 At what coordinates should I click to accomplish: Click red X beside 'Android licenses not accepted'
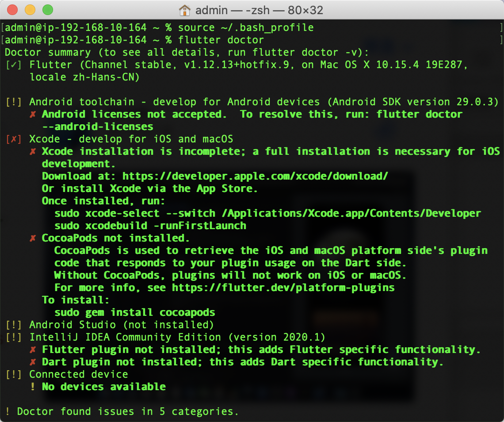click(x=33, y=115)
